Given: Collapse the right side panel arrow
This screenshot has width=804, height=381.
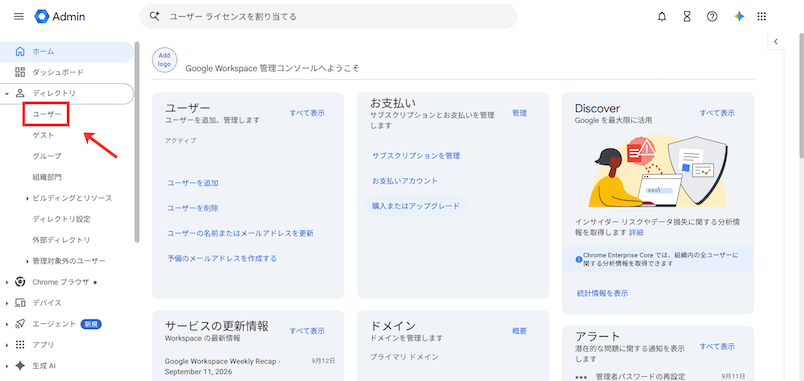Looking at the screenshot, I should pyautogui.click(x=776, y=42).
